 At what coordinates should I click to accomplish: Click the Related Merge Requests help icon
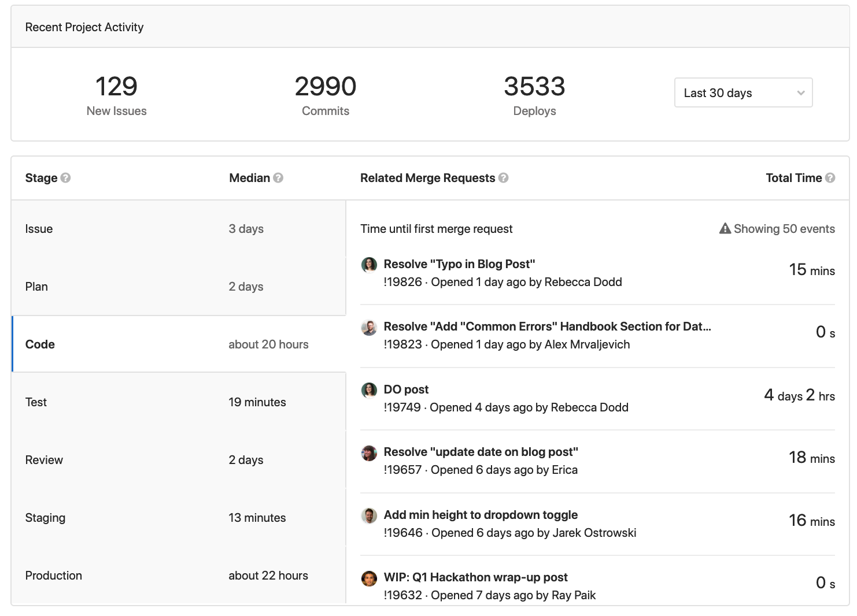tap(503, 178)
